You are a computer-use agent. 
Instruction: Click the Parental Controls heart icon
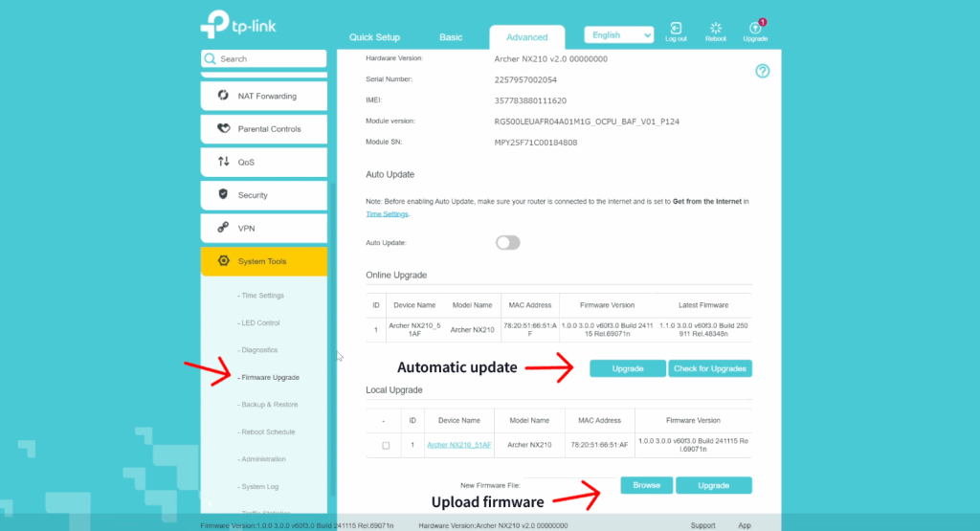point(223,129)
